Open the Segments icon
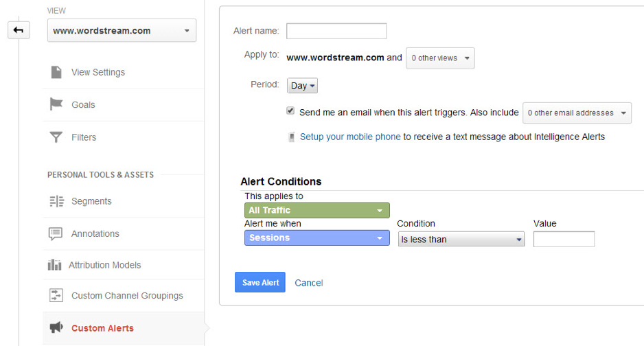The width and height of the screenshot is (644, 346). pyautogui.click(x=57, y=201)
